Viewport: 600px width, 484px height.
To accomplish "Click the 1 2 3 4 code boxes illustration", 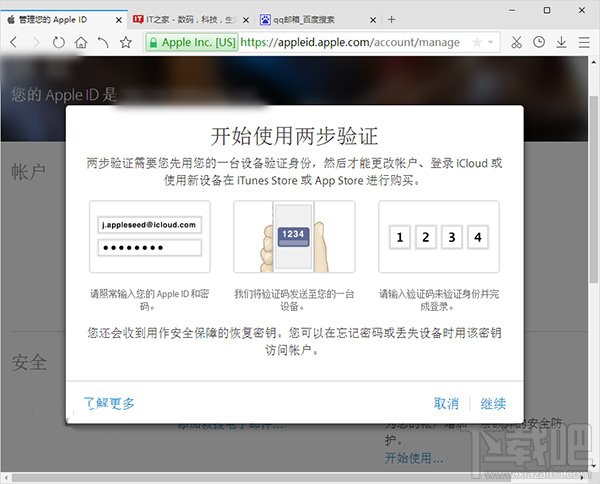I will pos(439,236).
